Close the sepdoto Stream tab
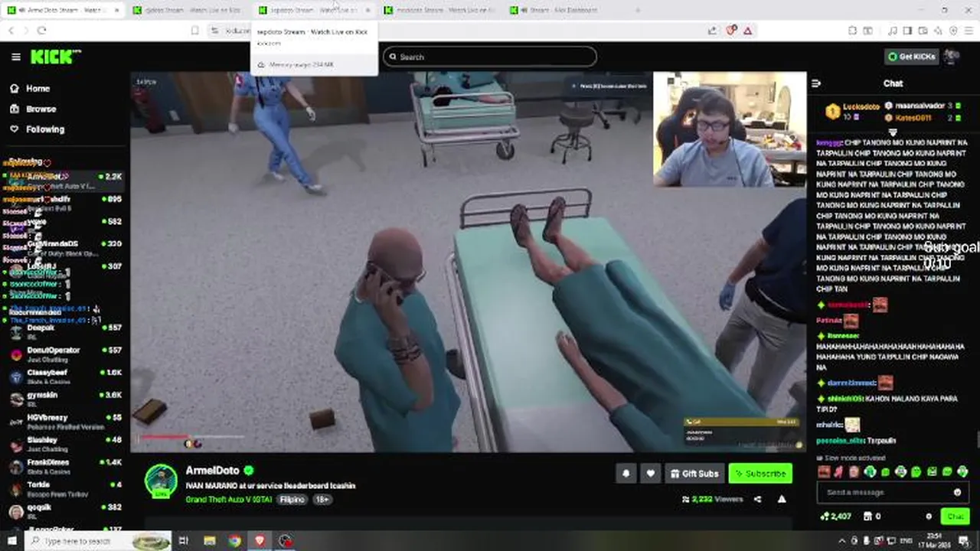Image resolution: width=980 pixels, height=551 pixels. pyautogui.click(x=367, y=10)
